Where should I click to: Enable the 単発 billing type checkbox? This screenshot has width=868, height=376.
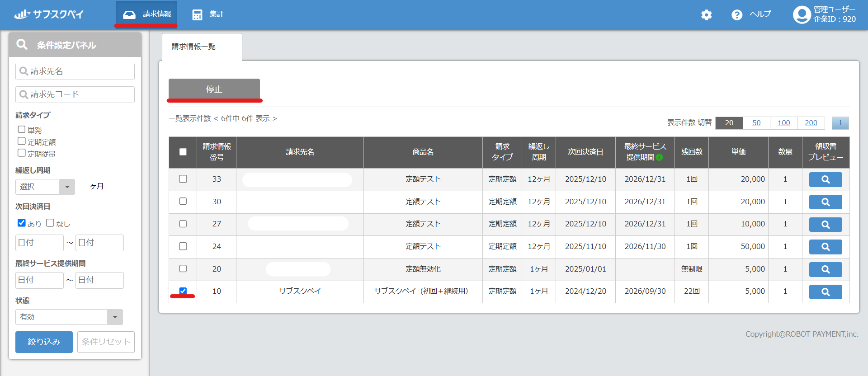coord(22,130)
